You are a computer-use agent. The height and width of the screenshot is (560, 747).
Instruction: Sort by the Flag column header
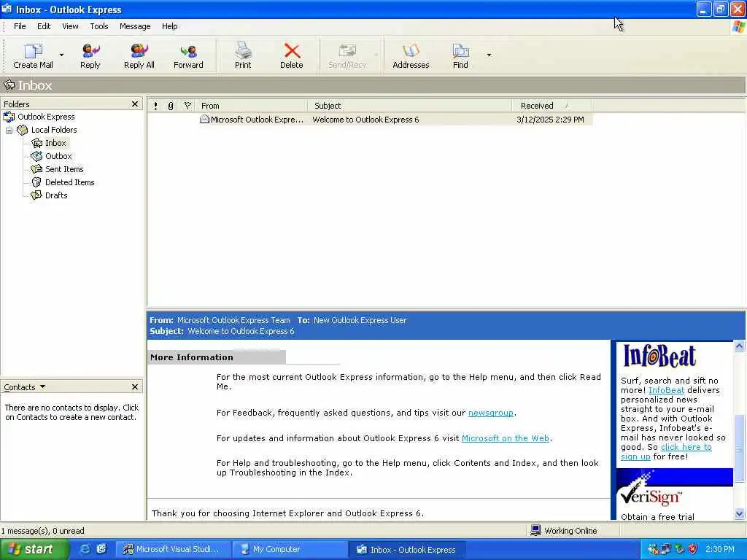187,106
